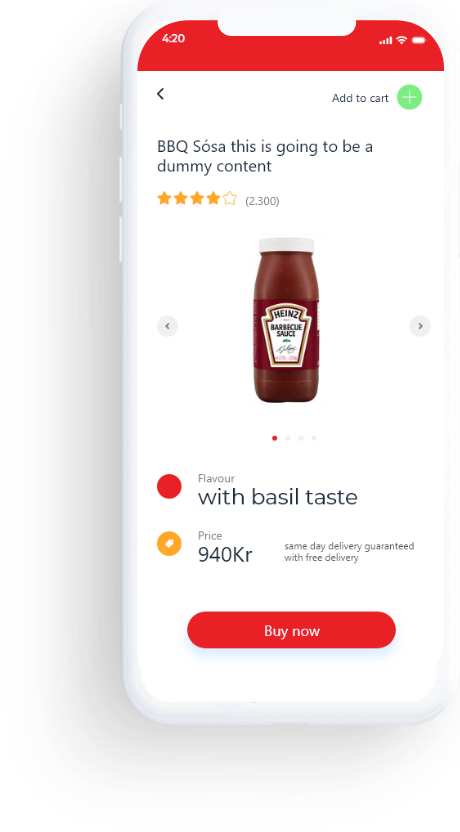The height and width of the screenshot is (832, 460).
Task: Select the second carousel page dot
Action: coord(288,438)
